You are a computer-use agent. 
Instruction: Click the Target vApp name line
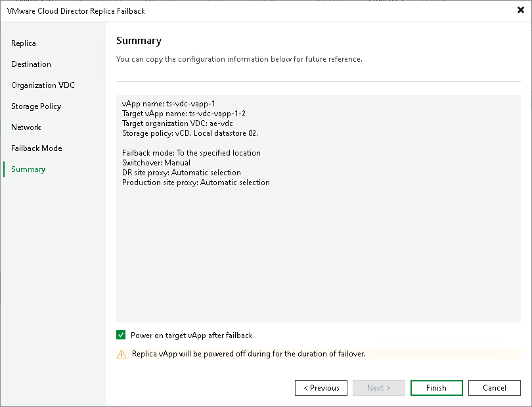point(183,114)
